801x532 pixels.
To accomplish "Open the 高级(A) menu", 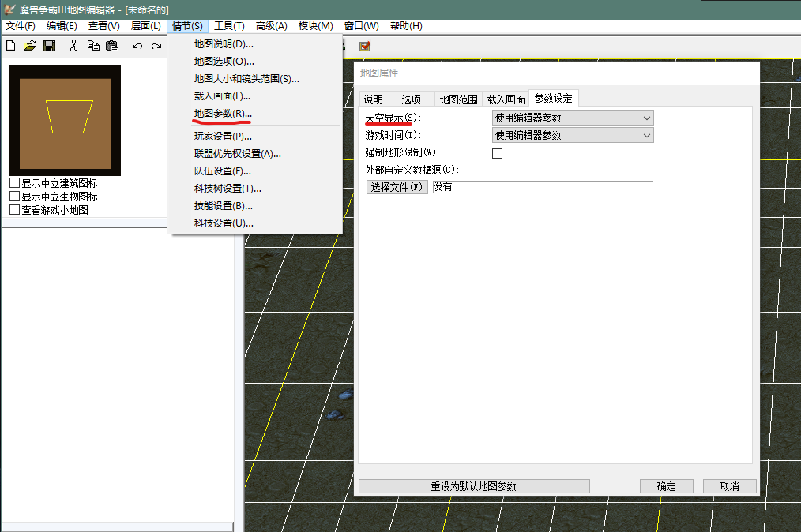I will (272, 26).
